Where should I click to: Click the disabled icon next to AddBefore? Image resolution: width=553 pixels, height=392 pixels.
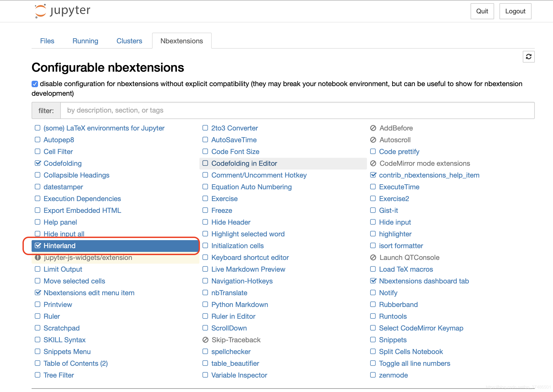point(373,128)
